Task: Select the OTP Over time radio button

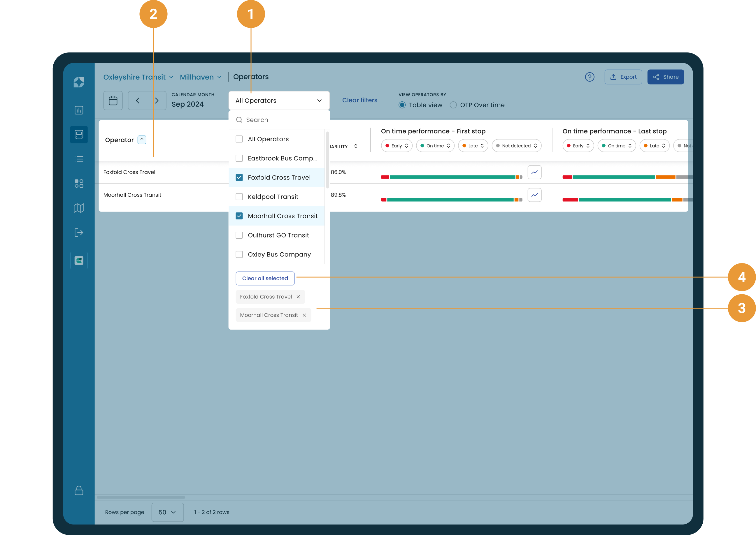Action: pos(453,105)
